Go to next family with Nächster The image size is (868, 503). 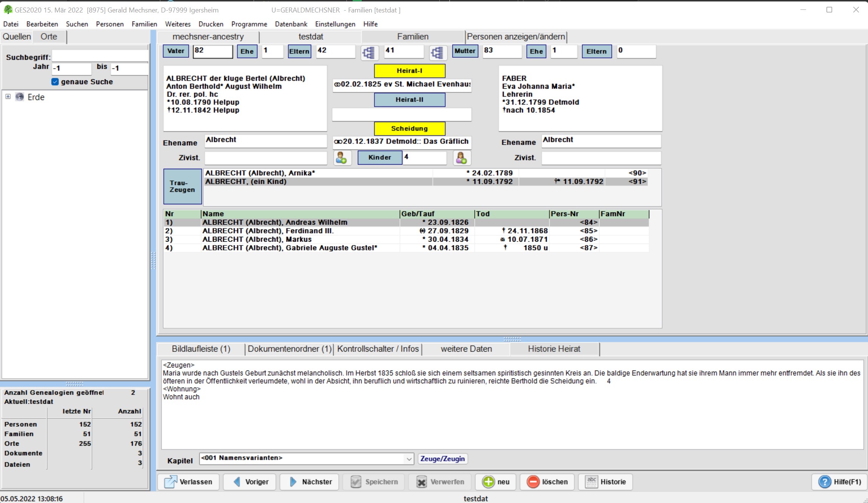pyautogui.click(x=310, y=482)
